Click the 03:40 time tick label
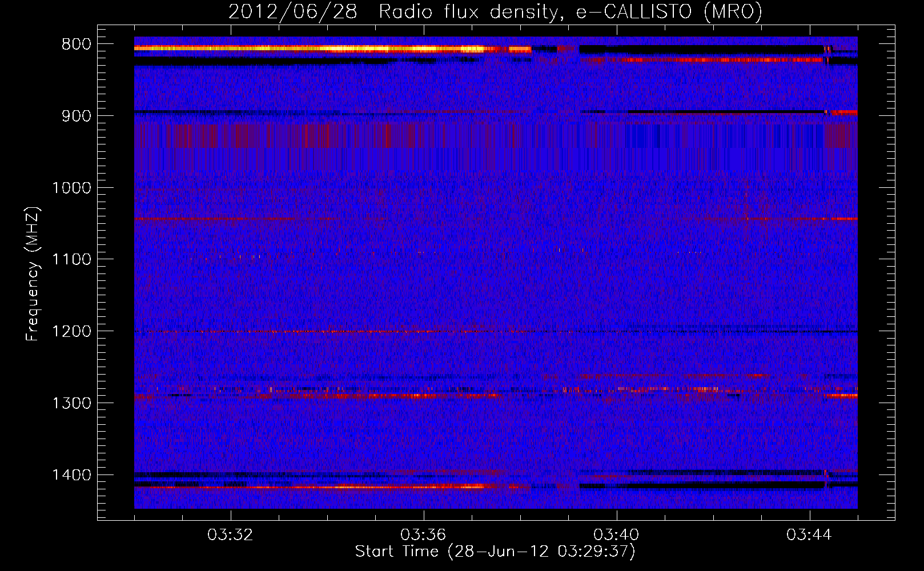 point(616,535)
